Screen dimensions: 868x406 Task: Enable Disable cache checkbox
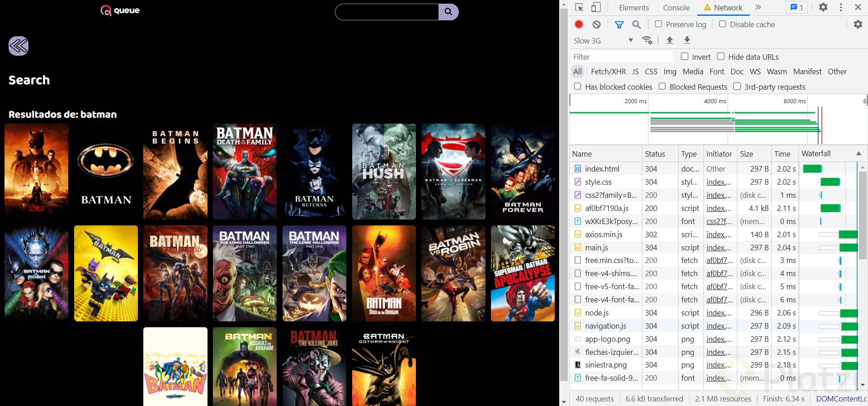(x=722, y=24)
